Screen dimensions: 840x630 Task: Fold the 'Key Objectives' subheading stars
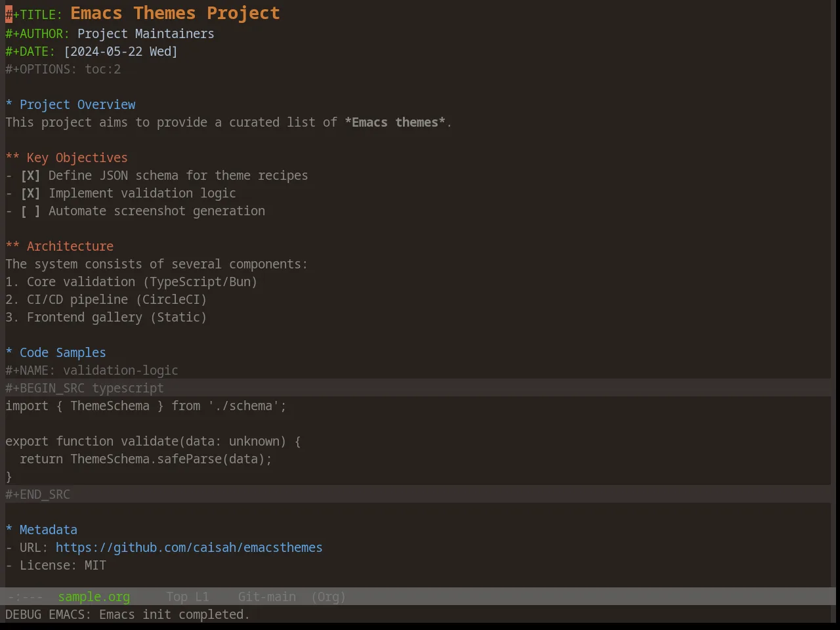point(12,158)
